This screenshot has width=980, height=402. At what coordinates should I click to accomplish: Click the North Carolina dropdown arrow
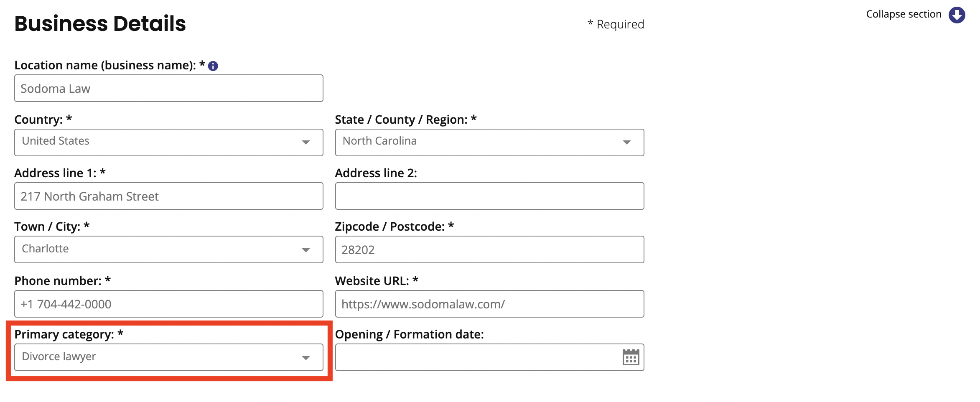[626, 142]
